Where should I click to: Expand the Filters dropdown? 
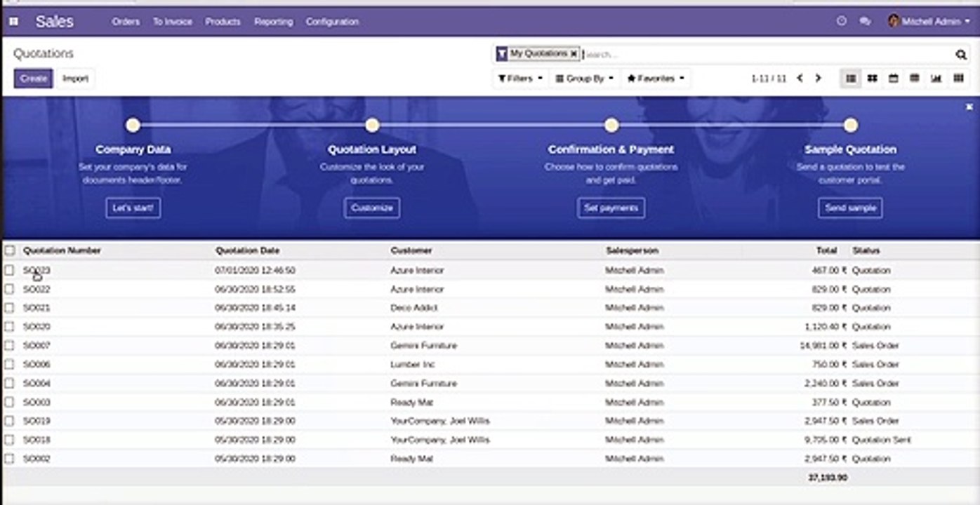tap(520, 79)
